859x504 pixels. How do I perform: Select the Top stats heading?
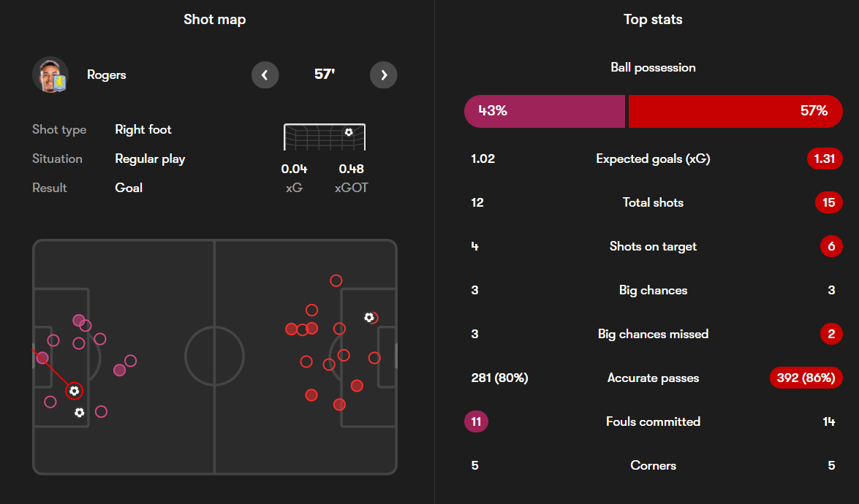click(x=653, y=20)
